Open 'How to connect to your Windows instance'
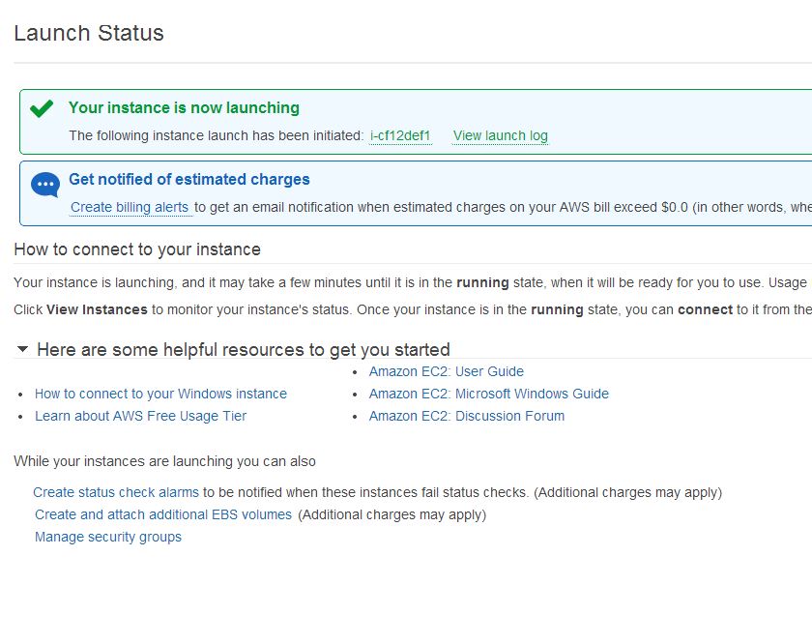Image resolution: width=812 pixels, height=644 pixels. tap(160, 394)
